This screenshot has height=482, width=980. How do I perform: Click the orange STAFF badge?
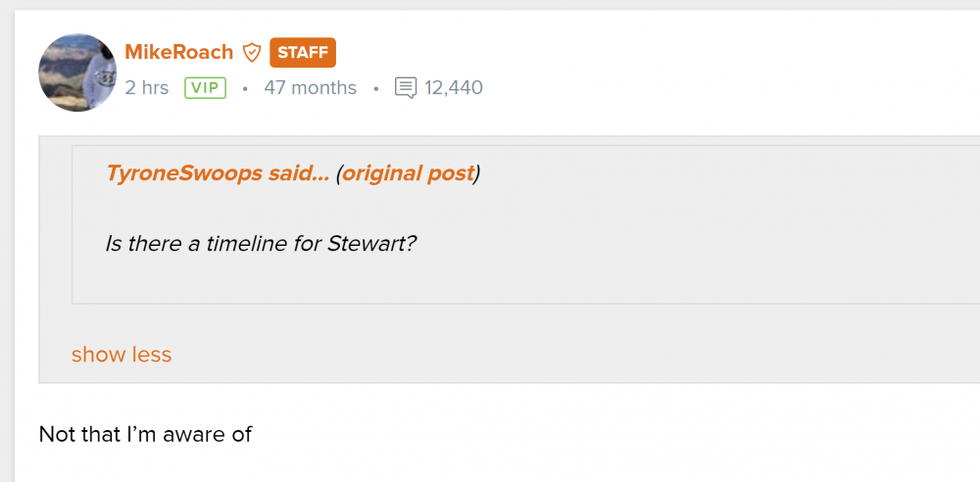pyautogui.click(x=303, y=53)
